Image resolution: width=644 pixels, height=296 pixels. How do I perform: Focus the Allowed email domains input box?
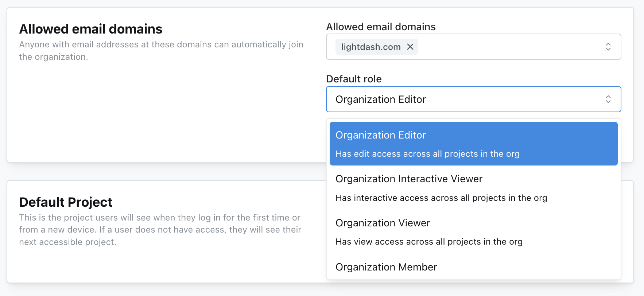coord(511,47)
